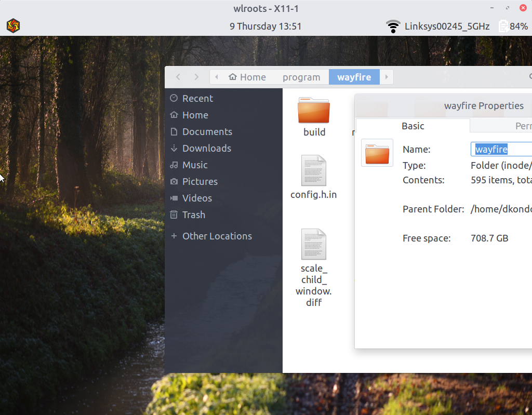Expand the path bar overflow arrow after wayfire
This screenshot has width=532, height=415.
pyautogui.click(x=386, y=76)
